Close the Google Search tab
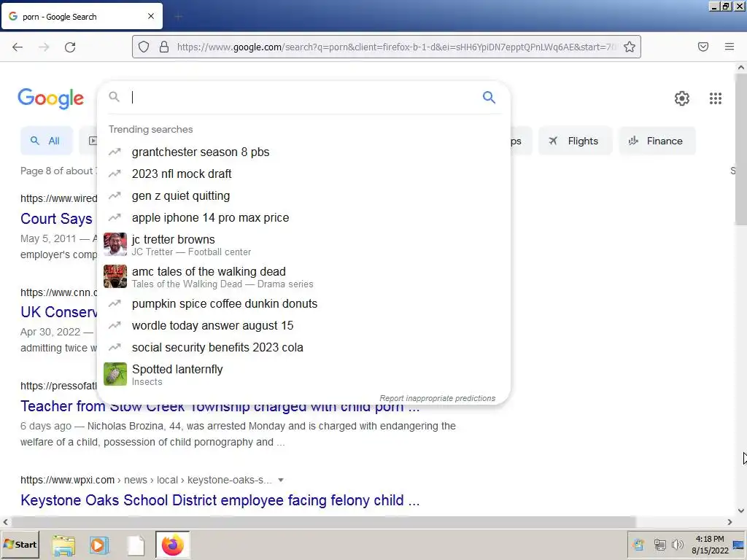747x560 pixels. (x=151, y=16)
